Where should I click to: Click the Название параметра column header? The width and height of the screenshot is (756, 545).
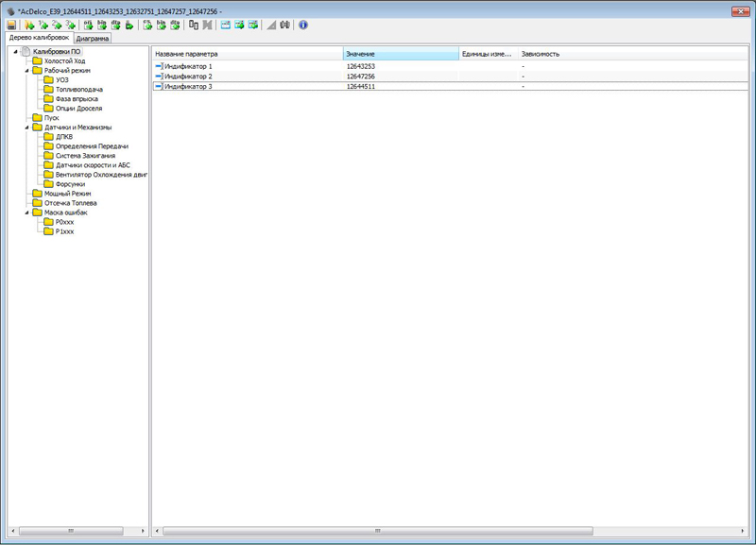246,54
